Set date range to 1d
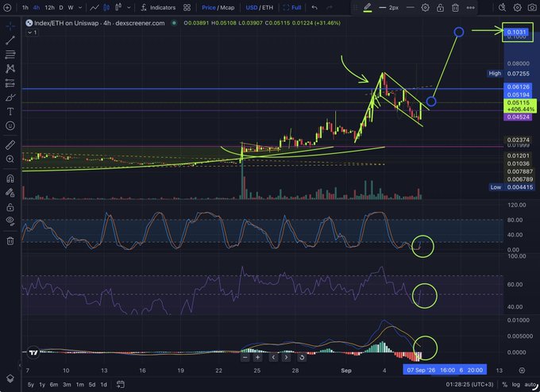The width and height of the screenshot is (540, 392). [x=103, y=384]
